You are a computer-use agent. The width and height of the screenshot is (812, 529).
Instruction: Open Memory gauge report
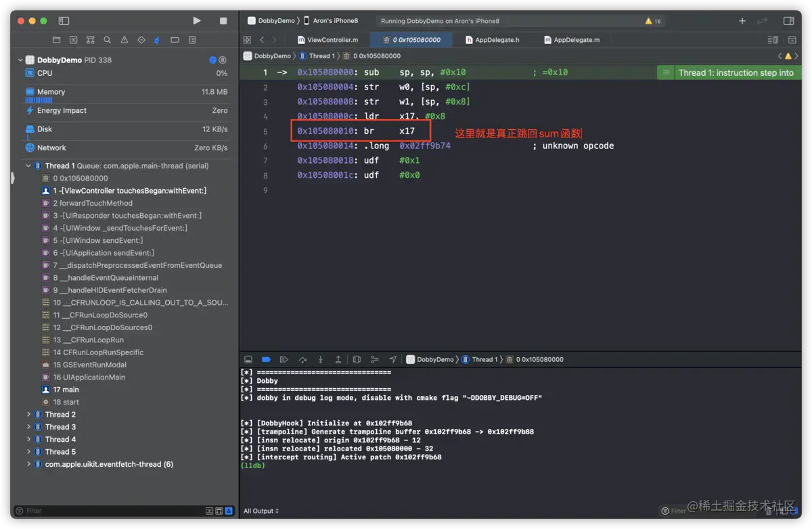(x=126, y=93)
